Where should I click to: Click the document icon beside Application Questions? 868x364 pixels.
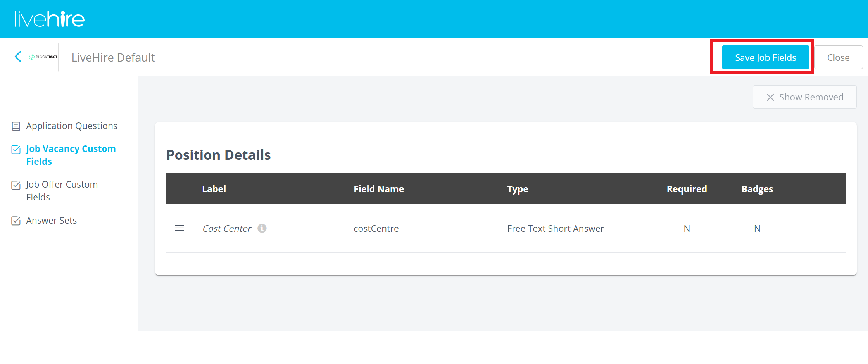(x=16, y=126)
